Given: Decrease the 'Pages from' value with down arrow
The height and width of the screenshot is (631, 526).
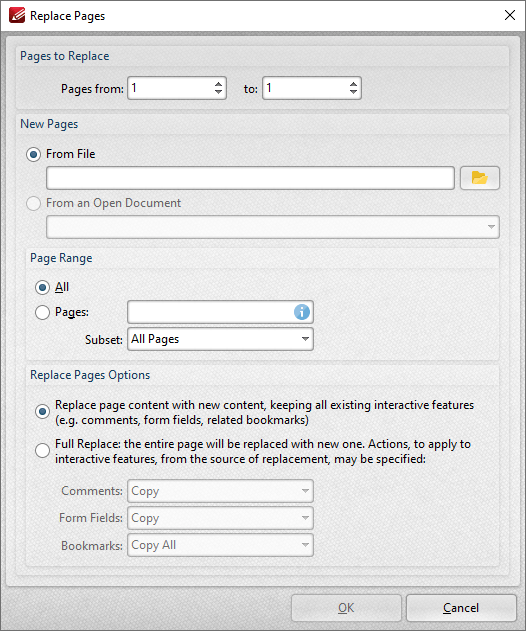Looking at the screenshot, I should pos(218,92).
